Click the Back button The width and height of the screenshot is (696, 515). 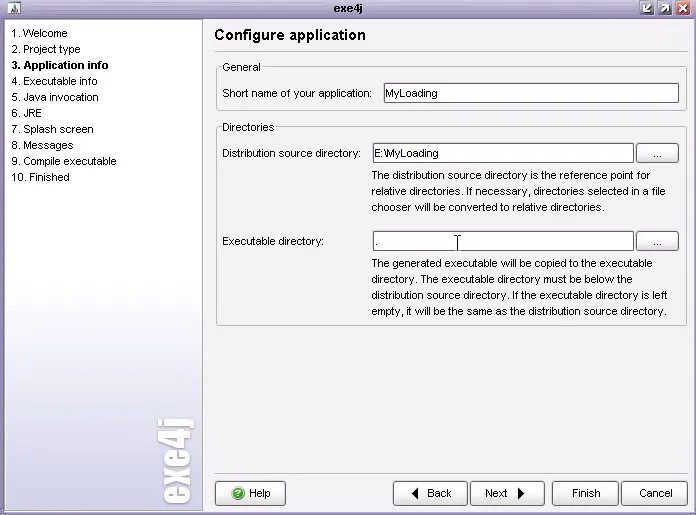point(430,493)
